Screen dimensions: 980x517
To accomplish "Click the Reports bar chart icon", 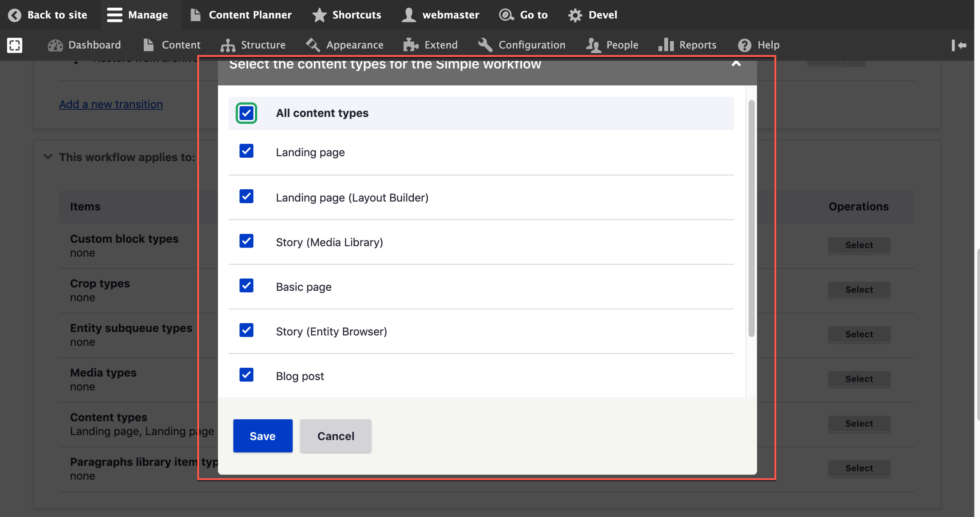I will (666, 45).
